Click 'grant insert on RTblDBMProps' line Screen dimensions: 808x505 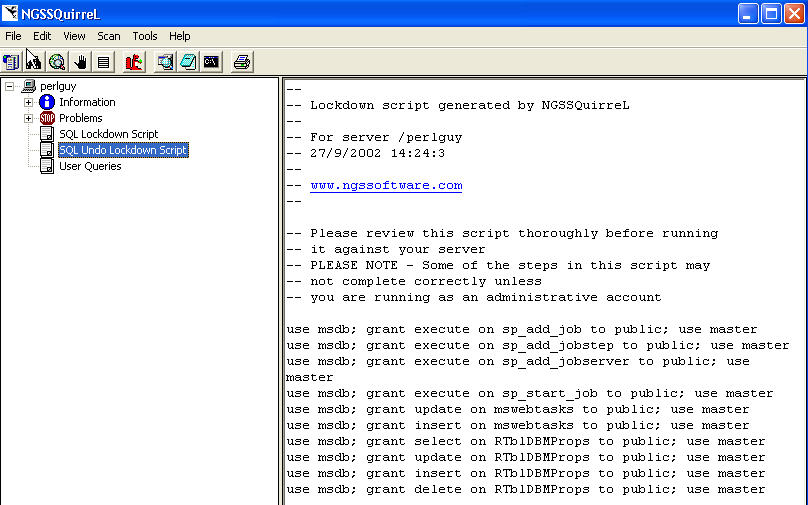click(526, 473)
